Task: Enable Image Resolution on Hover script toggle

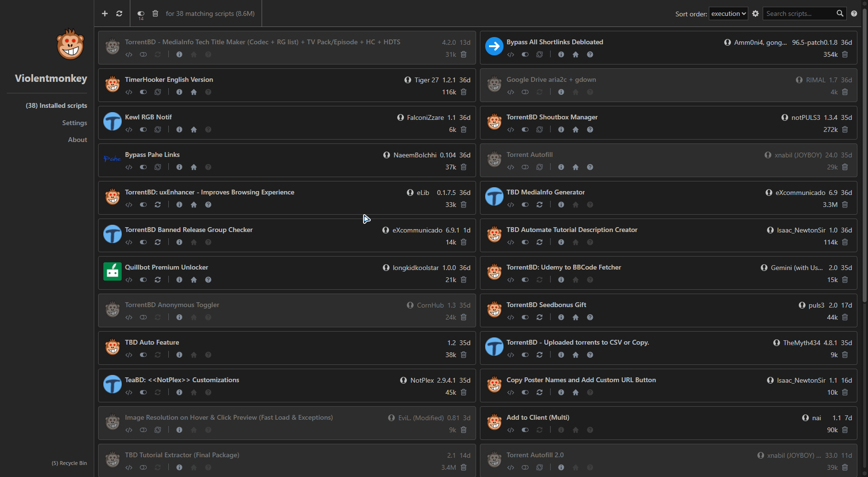Action: tap(143, 430)
